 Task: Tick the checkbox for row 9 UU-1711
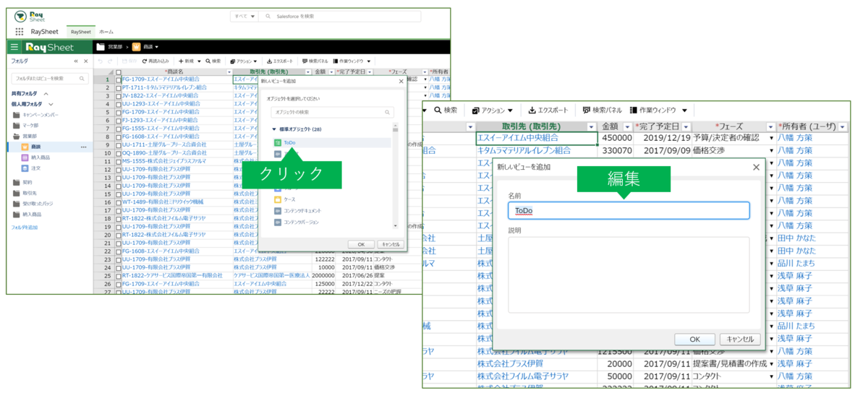[119, 144]
